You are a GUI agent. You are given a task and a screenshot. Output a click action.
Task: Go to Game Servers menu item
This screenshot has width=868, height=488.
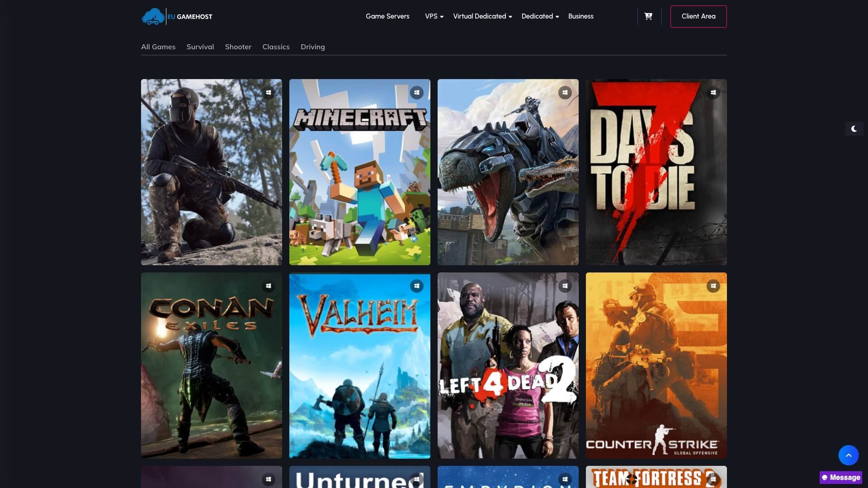click(387, 16)
